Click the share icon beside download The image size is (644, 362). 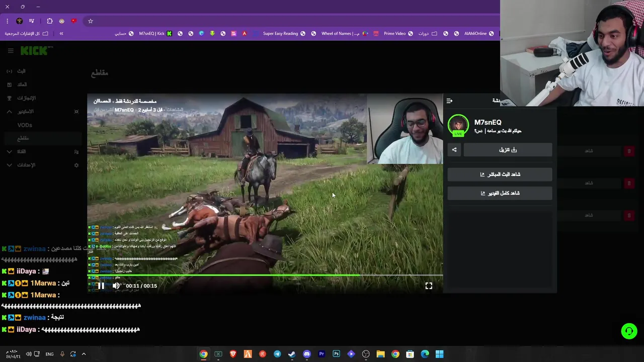tap(454, 150)
